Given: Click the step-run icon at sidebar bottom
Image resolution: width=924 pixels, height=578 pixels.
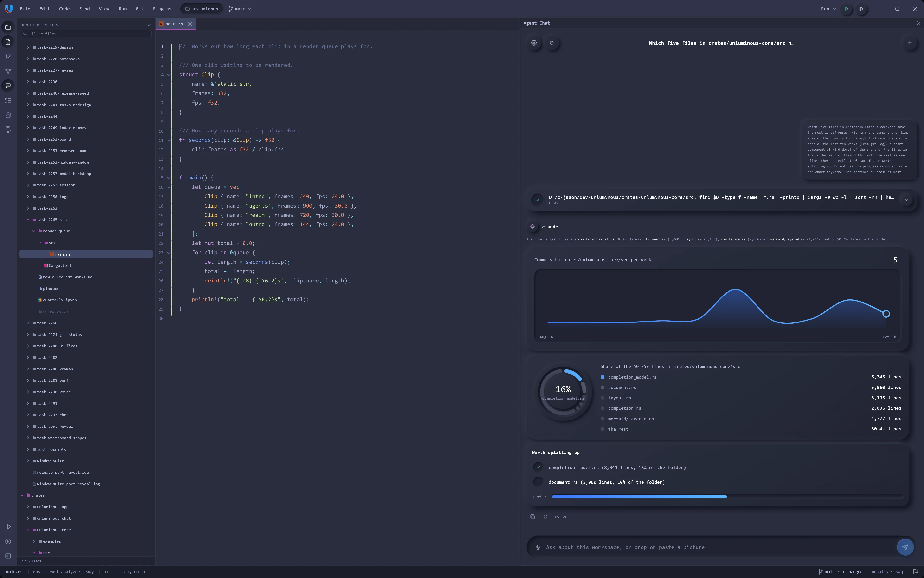Looking at the screenshot, I should point(8,527).
